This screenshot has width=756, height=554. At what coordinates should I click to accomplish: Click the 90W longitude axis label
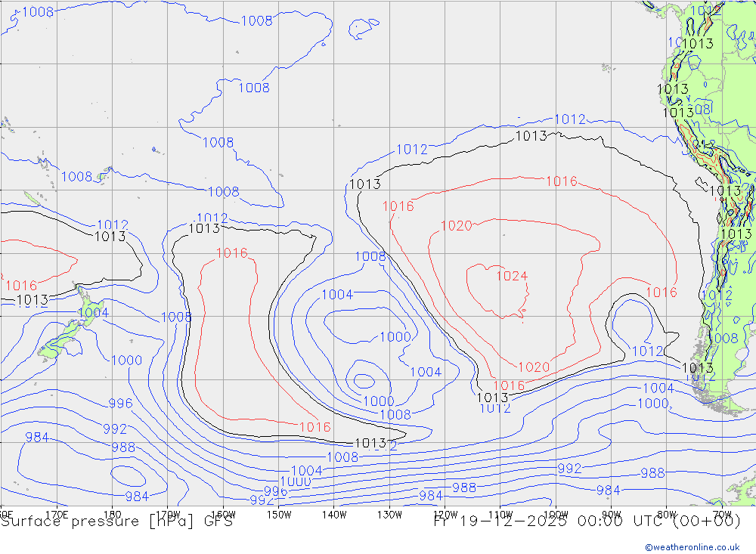(x=612, y=515)
